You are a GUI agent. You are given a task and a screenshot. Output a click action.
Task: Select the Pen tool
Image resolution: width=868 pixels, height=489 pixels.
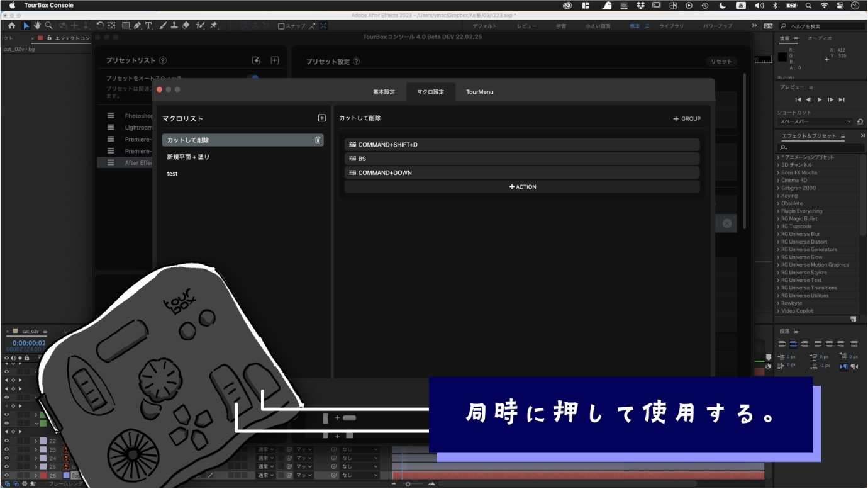(137, 26)
